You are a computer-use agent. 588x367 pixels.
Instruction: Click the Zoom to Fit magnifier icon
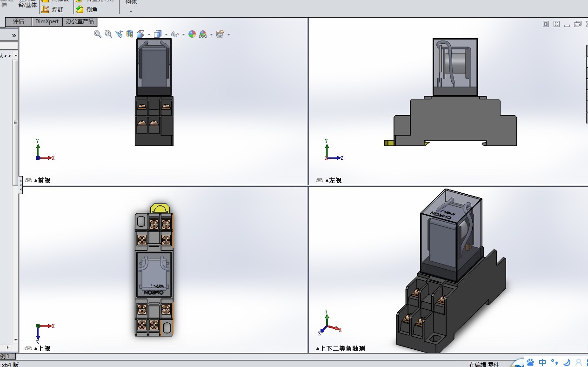coord(98,34)
